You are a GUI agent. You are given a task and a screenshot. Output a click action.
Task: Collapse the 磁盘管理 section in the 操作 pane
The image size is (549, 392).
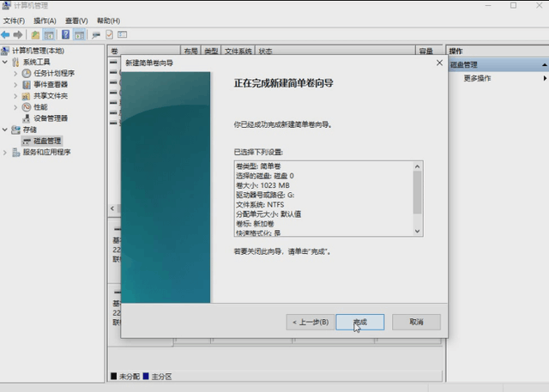coord(545,64)
